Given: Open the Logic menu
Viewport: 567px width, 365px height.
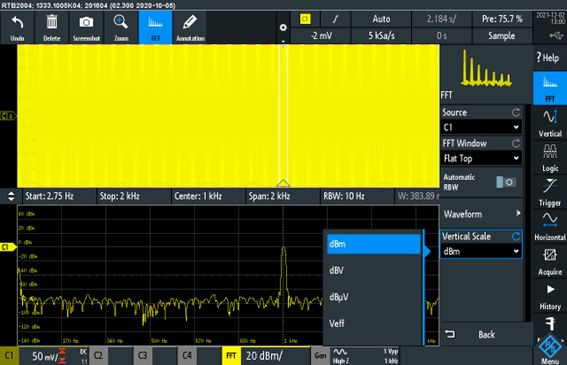Looking at the screenshot, I should tap(550, 158).
